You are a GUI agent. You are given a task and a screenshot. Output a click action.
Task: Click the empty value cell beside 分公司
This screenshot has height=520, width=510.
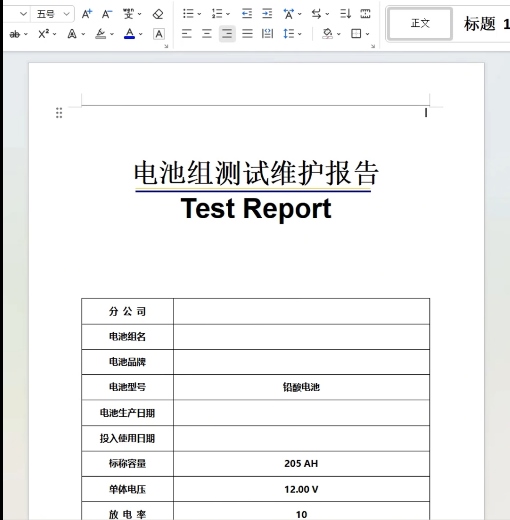pos(301,311)
